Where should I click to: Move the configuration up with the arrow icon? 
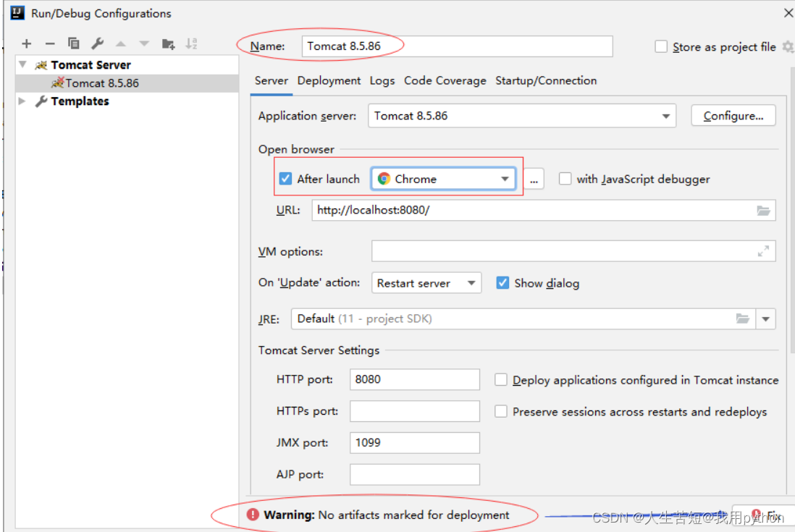pos(121,44)
